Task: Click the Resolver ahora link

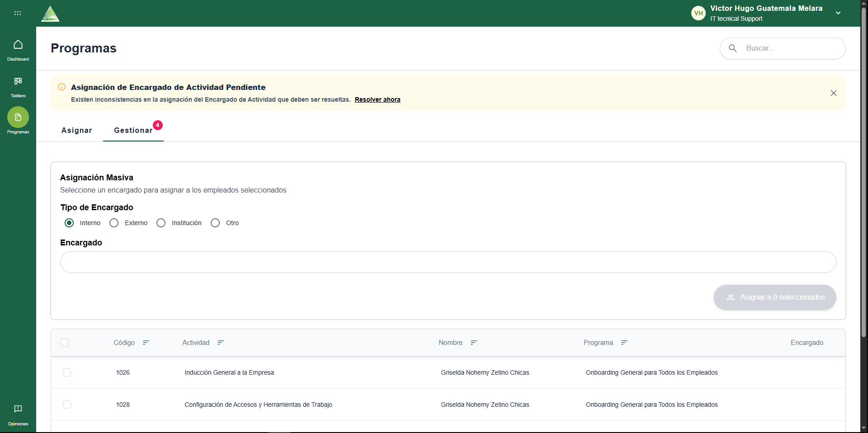Action: [x=377, y=99]
